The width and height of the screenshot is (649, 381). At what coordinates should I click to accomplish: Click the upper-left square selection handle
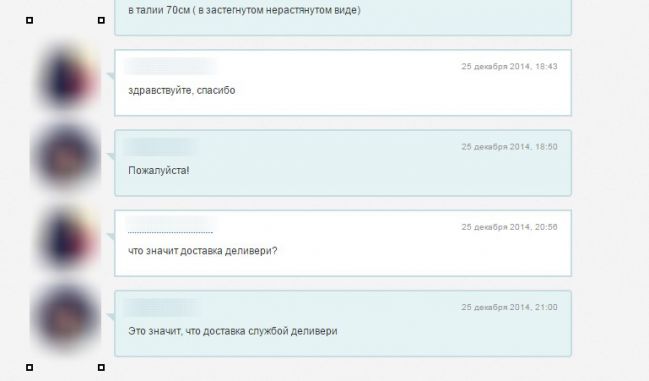tap(29, 20)
